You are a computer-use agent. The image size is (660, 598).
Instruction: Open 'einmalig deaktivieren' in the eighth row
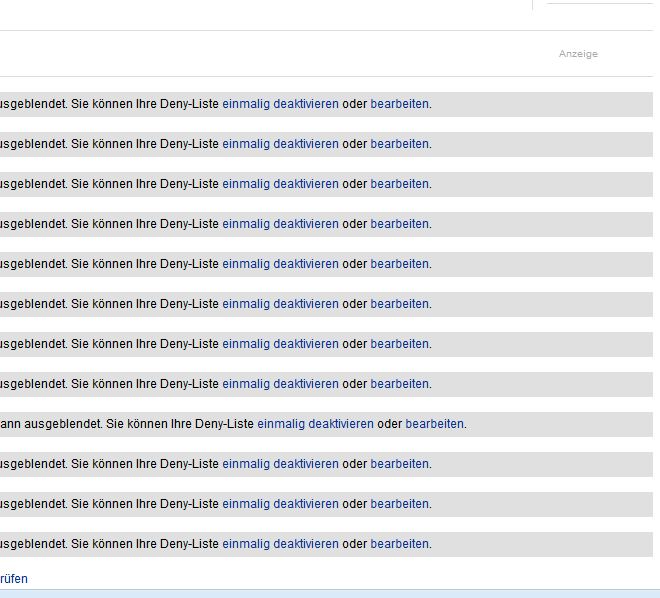280,384
